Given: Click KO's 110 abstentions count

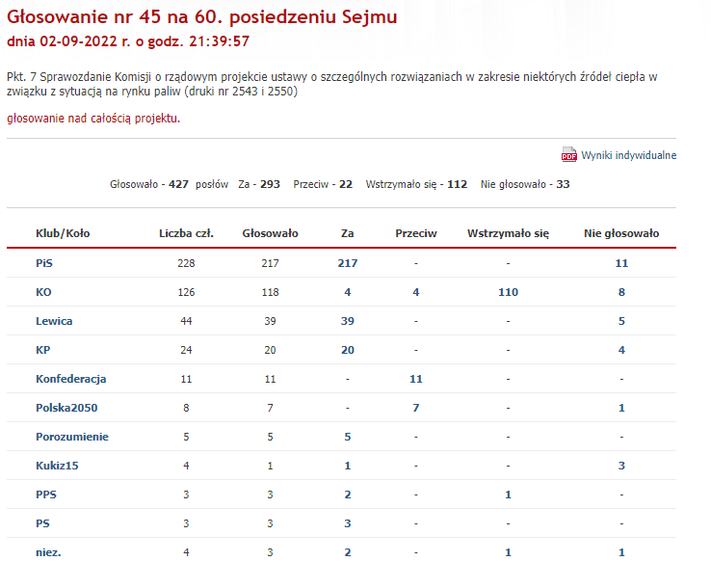Looking at the screenshot, I should 508,292.
